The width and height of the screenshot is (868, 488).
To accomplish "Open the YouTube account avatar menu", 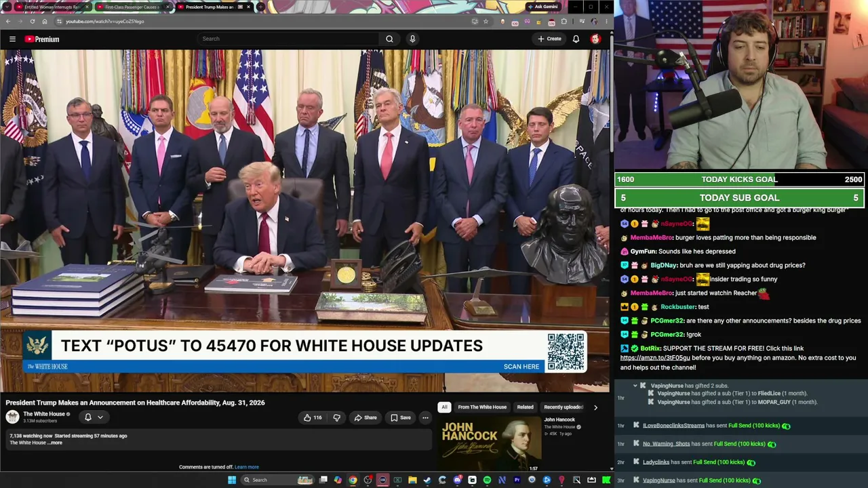I will 595,39.
